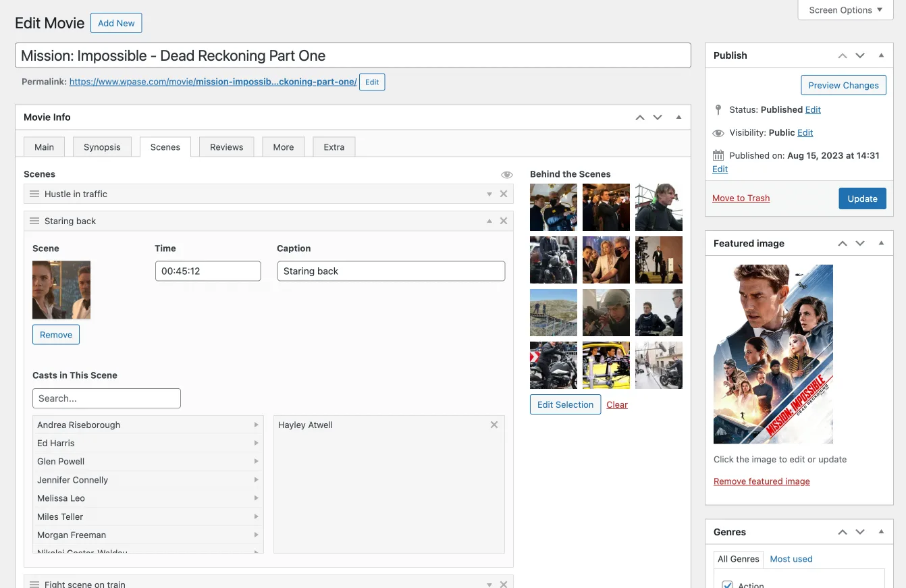906x588 pixels.
Task: Switch to the Synopsis tab
Action: pos(102,147)
